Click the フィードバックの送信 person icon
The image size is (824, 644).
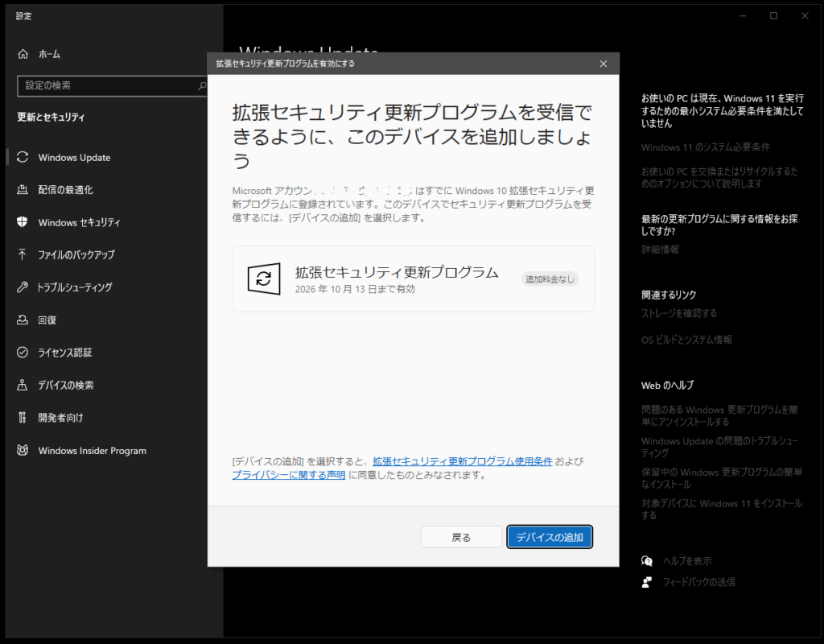tap(647, 582)
